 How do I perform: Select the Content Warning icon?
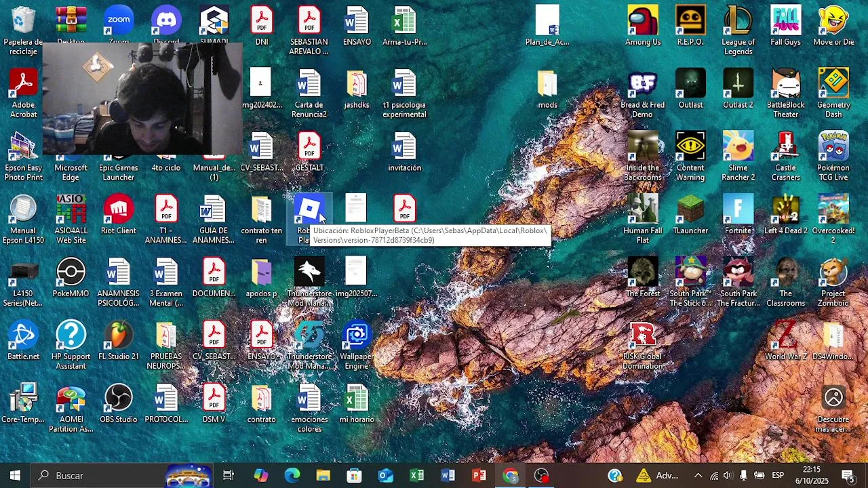(690, 157)
